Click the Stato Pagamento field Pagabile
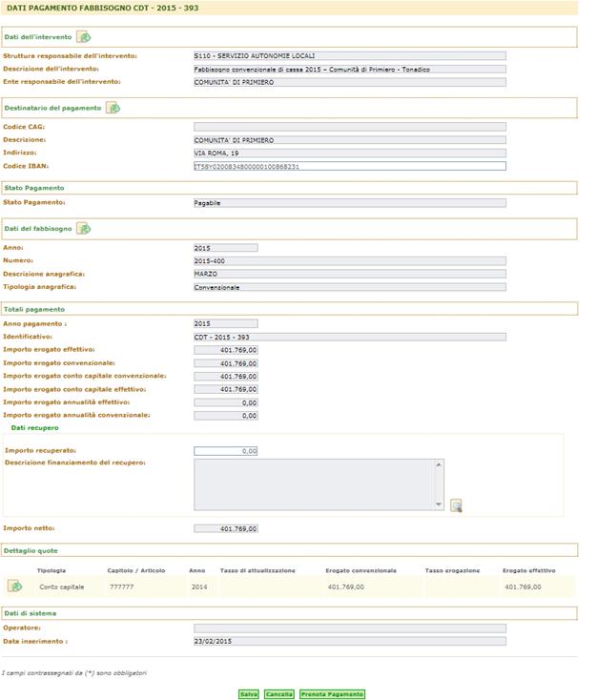Viewport: 597px width, 700px height. [350, 203]
